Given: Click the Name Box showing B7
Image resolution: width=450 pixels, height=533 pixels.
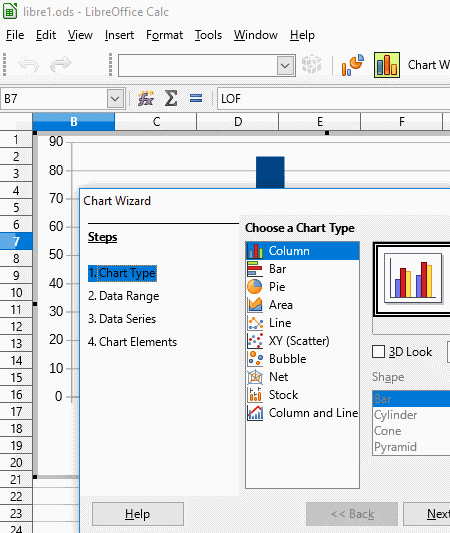Looking at the screenshot, I should pyautogui.click(x=54, y=99).
